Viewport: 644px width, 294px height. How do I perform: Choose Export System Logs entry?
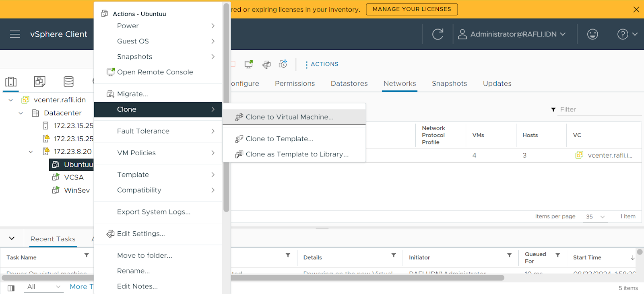[x=158, y=212]
